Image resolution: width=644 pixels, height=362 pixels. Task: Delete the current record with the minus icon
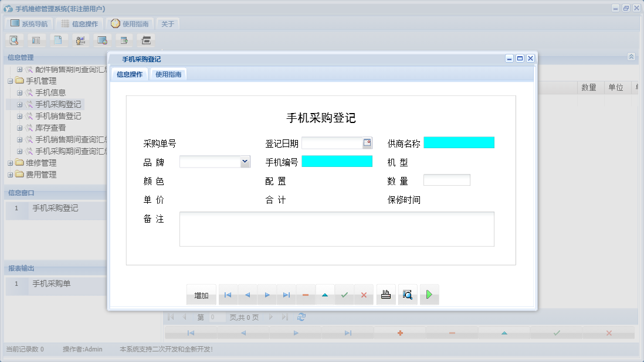(305, 295)
